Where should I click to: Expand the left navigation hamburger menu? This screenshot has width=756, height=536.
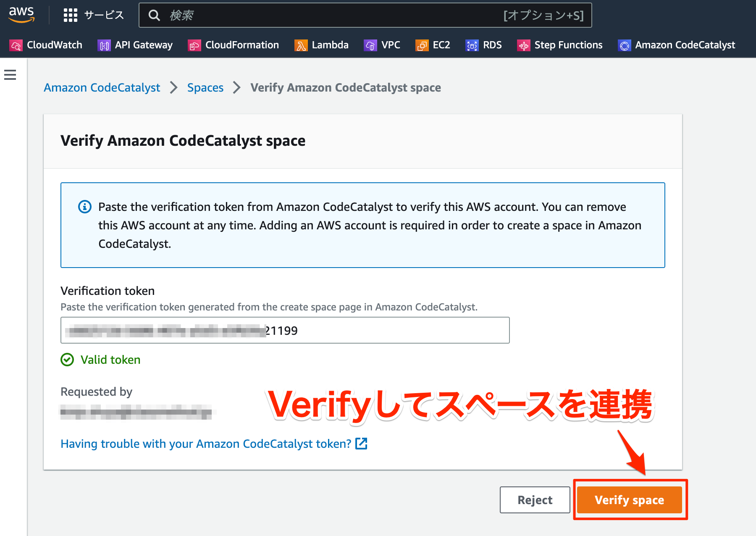pos(10,74)
